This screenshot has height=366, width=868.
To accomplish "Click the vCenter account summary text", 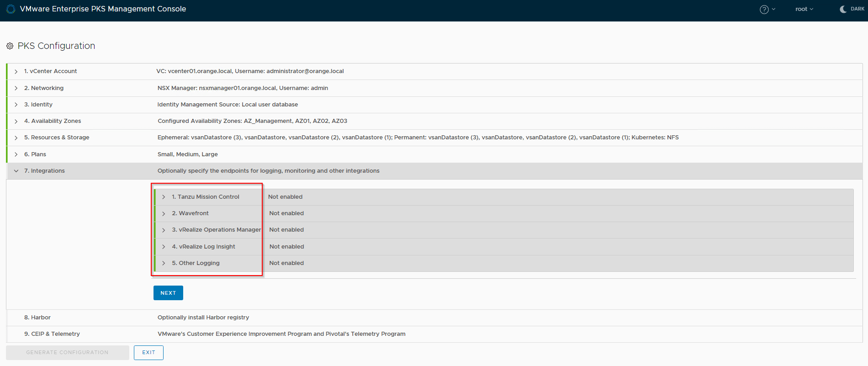I will tap(250, 71).
